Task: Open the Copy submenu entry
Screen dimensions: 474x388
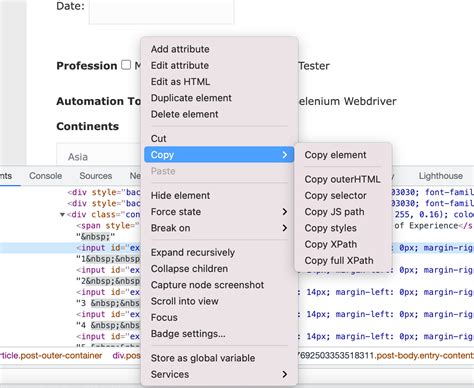Action: [219, 155]
